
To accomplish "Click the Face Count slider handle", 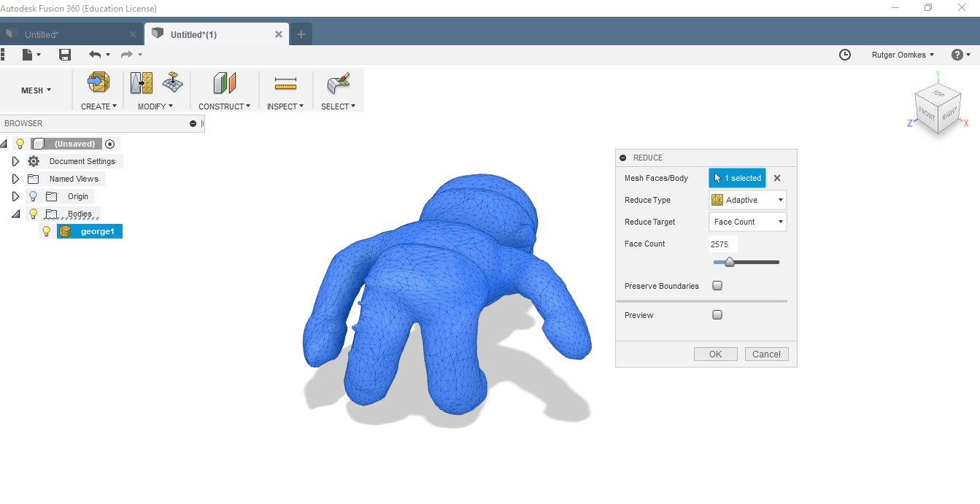I will [x=728, y=262].
